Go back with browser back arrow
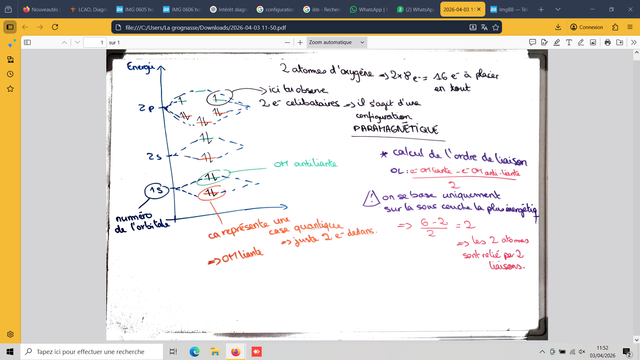Screen dimensions: 640x360 (25, 27)
